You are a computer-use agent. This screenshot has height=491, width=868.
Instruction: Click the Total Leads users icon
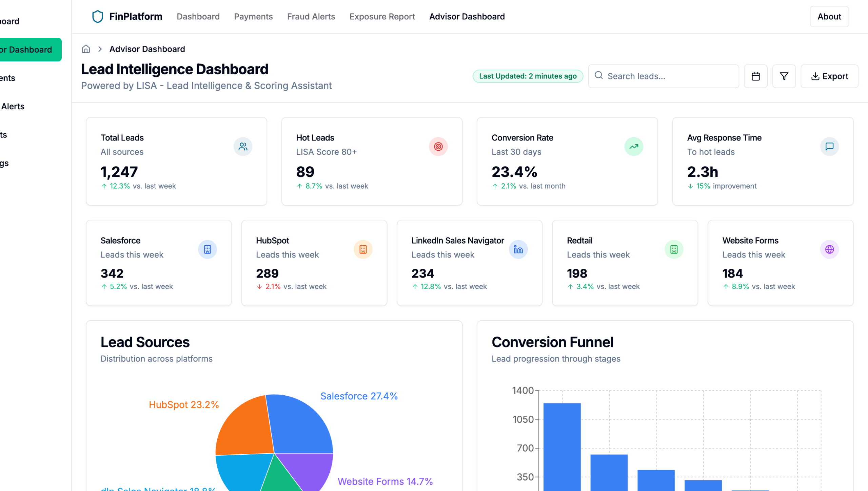tap(243, 147)
